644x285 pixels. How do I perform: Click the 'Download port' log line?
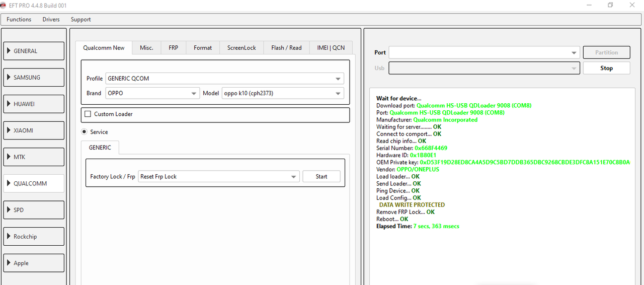[454, 106]
